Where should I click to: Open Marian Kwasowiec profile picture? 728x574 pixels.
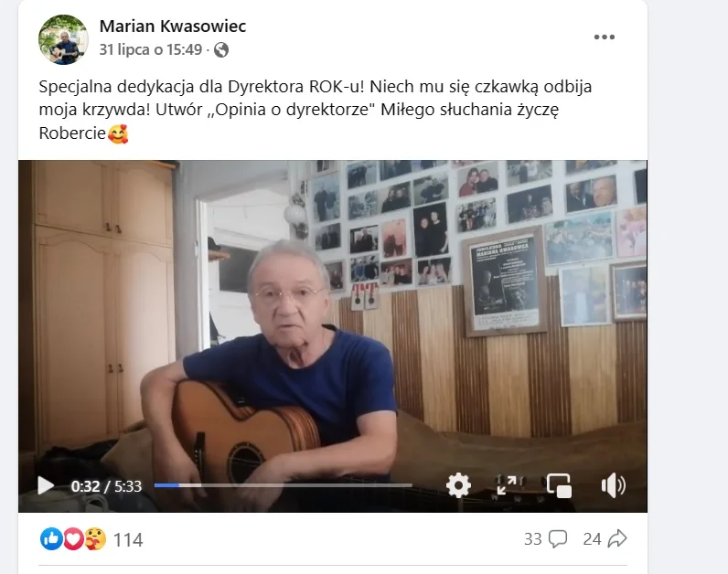[x=63, y=39]
